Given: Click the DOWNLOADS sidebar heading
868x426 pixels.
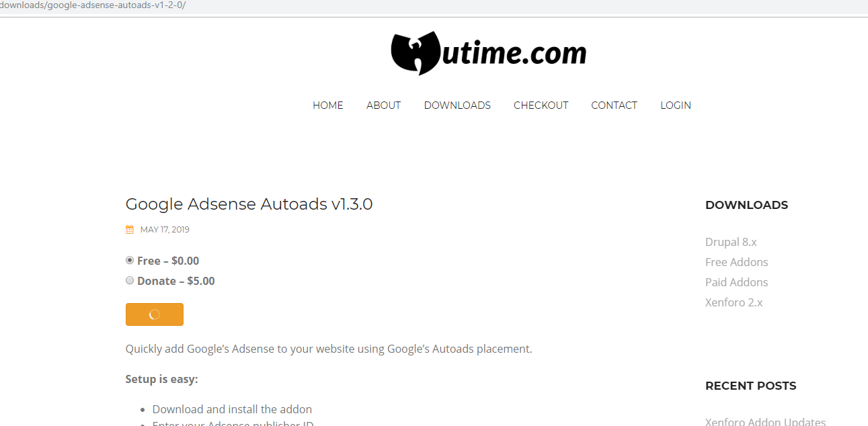Looking at the screenshot, I should tap(746, 205).
